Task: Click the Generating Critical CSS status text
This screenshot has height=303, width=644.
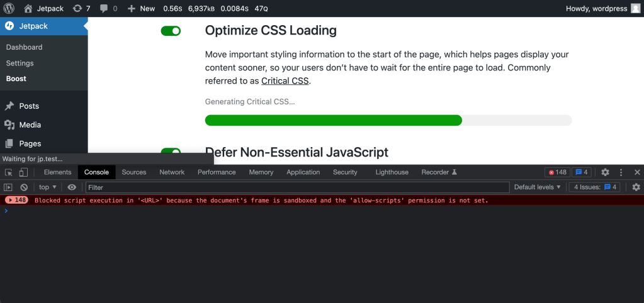Action: pyautogui.click(x=250, y=102)
